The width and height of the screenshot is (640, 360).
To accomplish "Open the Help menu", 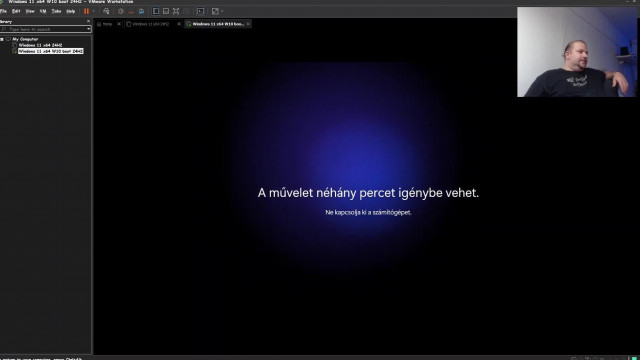I will [71, 11].
